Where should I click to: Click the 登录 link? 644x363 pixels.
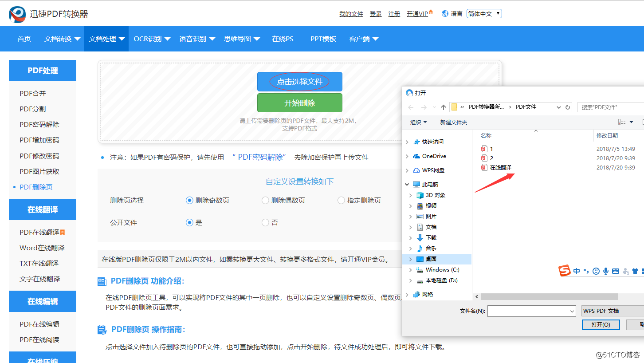click(x=376, y=14)
